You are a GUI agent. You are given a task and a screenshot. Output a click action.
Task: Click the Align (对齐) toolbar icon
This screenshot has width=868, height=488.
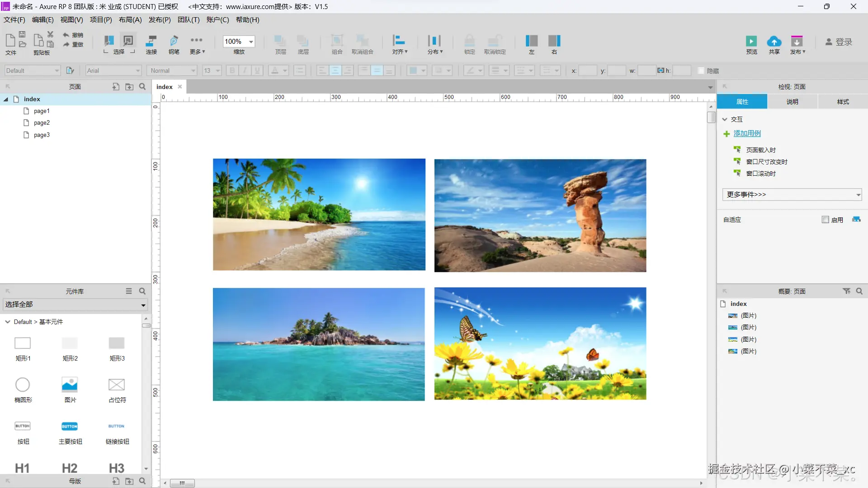[399, 41]
